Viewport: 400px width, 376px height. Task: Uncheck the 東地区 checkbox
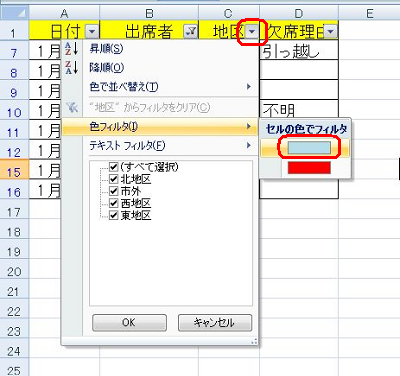[x=114, y=215]
